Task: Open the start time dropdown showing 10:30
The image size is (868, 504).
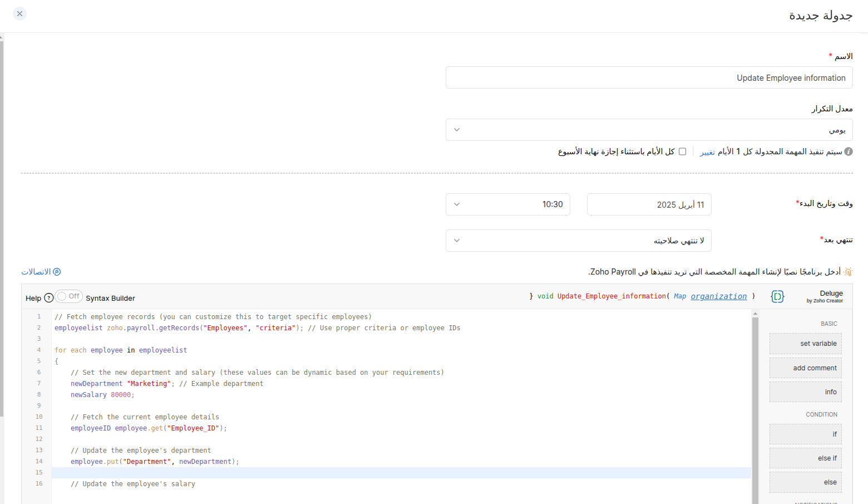Action: (x=507, y=204)
